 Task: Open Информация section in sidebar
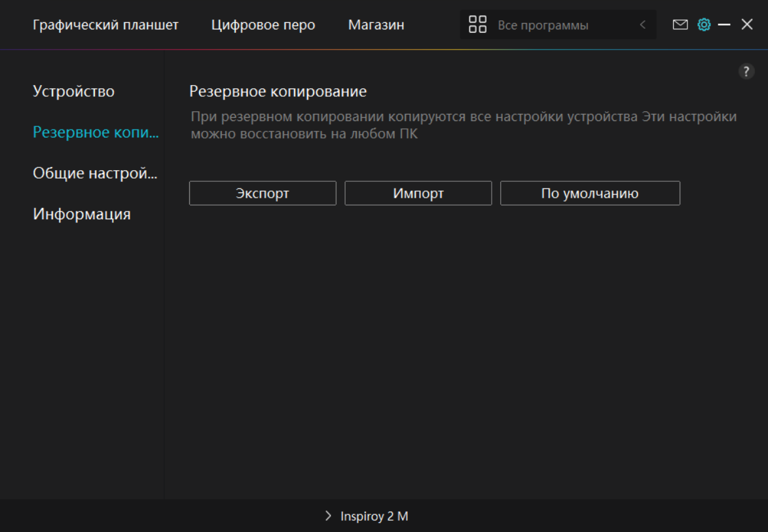tap(82, 214)
